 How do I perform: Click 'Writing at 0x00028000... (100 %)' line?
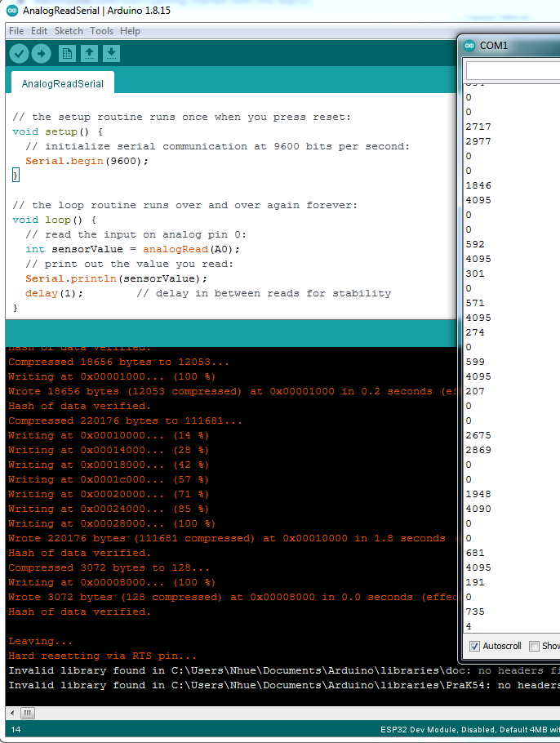click(x=112, y=523)
